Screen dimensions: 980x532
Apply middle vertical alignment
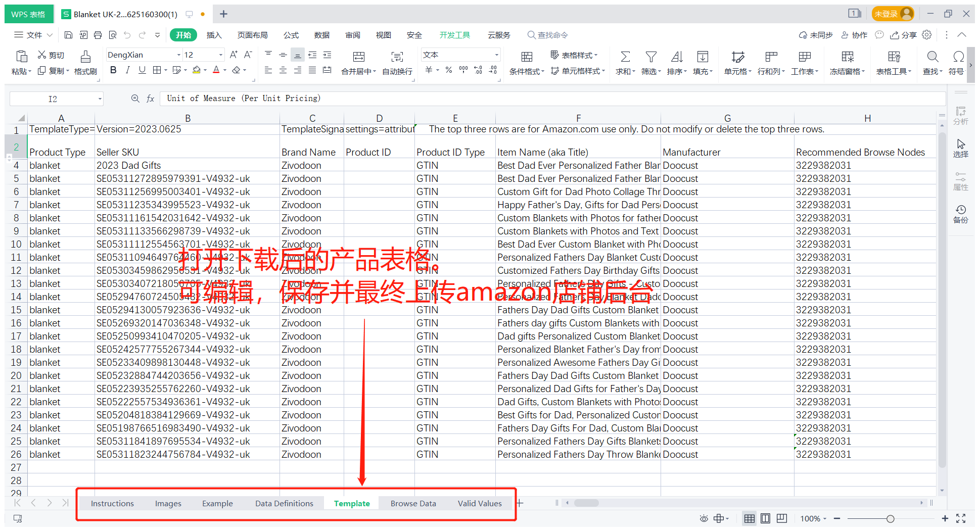(x=283, y=55)
